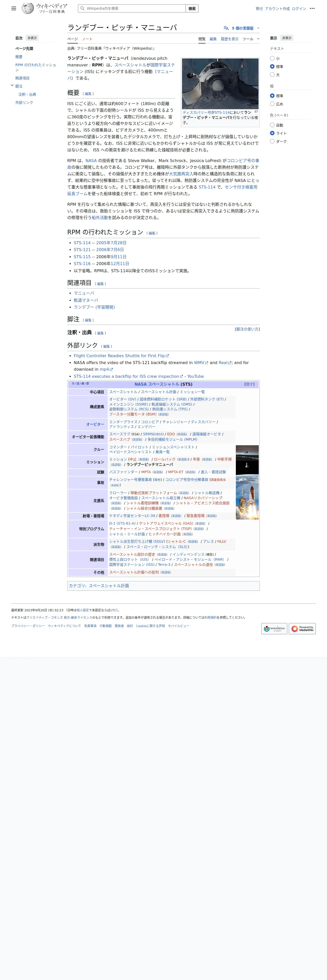Open the プライバシー・ポリシー footer link
This screenshot has width=327, height=980.
click(28, 626)
